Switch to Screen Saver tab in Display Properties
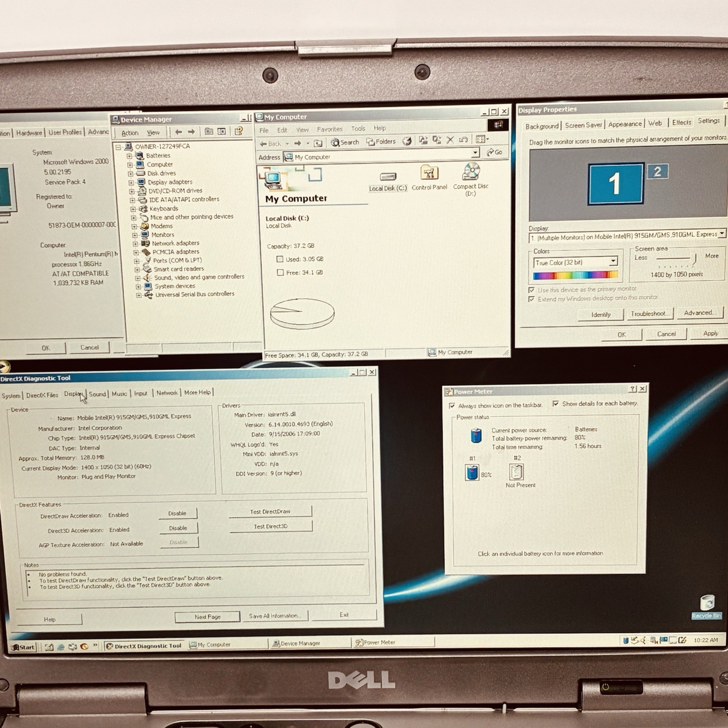The image size is (728, 728). [583, 125]
